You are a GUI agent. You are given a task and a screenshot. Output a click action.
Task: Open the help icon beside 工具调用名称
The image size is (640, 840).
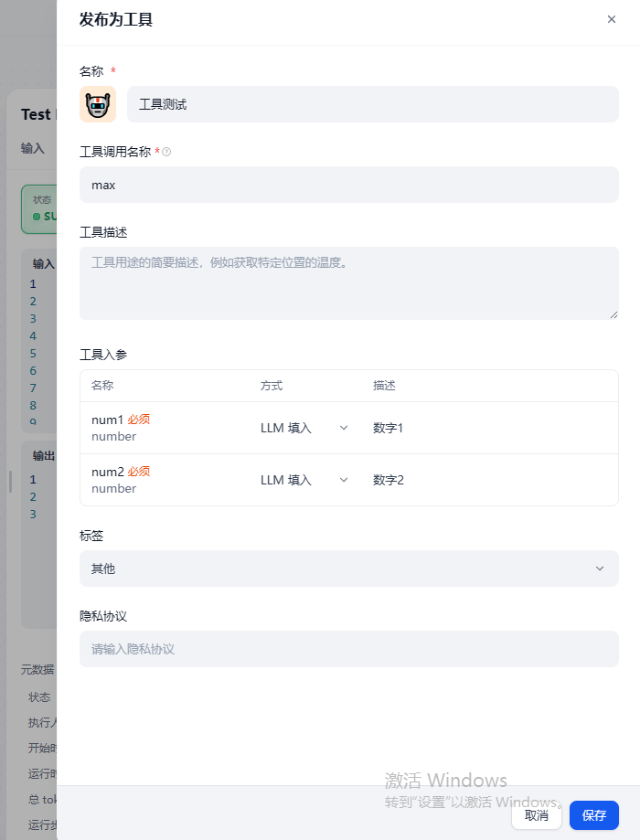[165, 154]
